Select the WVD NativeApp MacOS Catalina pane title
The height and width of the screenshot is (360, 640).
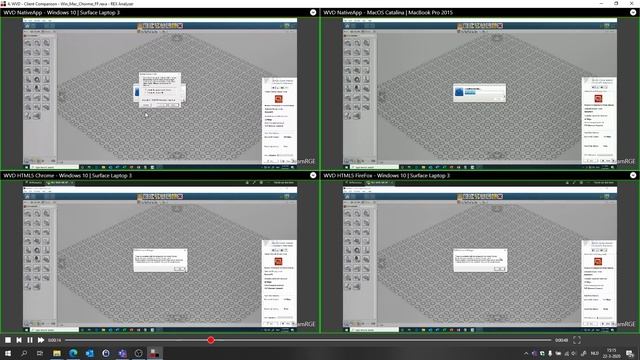(x=388, y=13)
